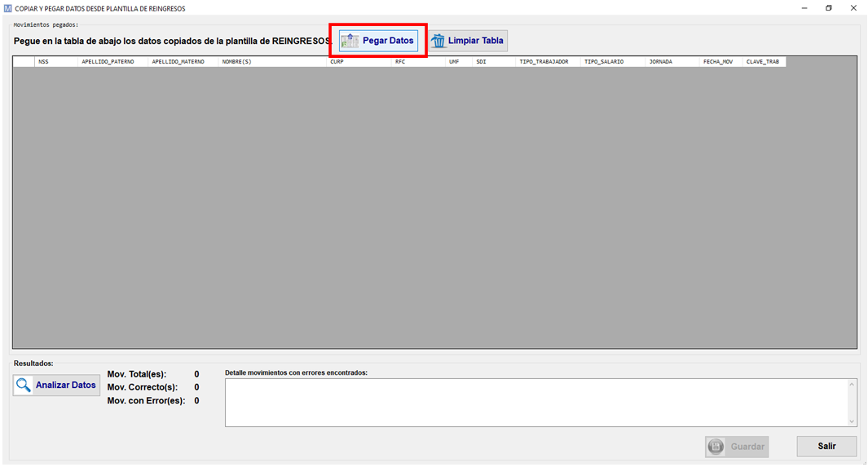Click the paste-table icon on Pegar Datos

(x=350, y=41)
